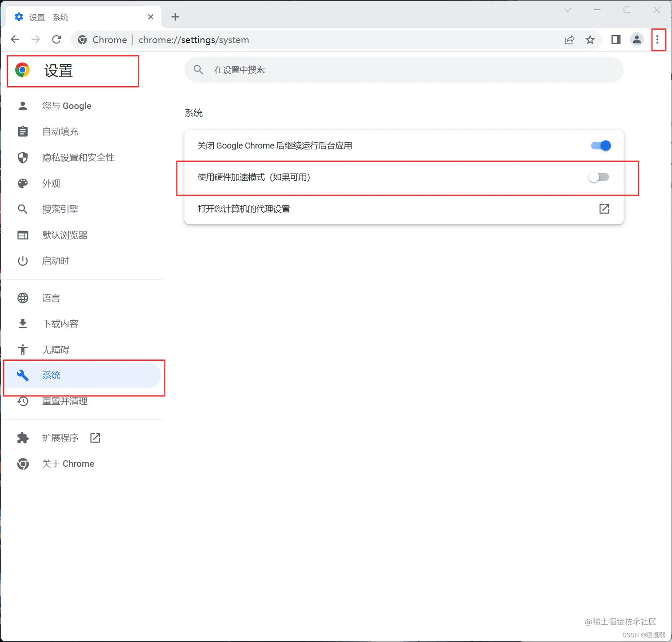
Task: Open 搜索引擎 settings section
Action: pyautogui.click(x=82, y=209)
